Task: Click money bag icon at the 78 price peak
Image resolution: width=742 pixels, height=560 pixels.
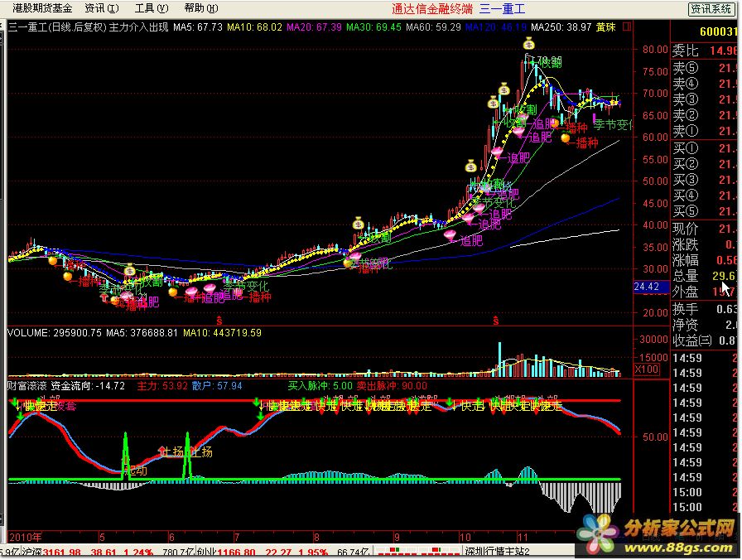Action: click(528, 45)
